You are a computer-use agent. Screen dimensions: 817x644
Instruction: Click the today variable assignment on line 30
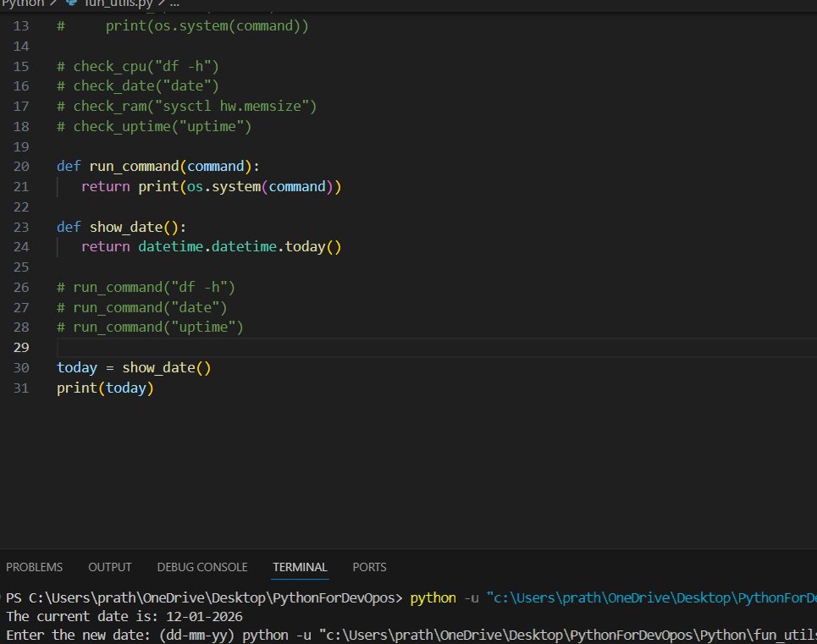click(x=76, y=368)
